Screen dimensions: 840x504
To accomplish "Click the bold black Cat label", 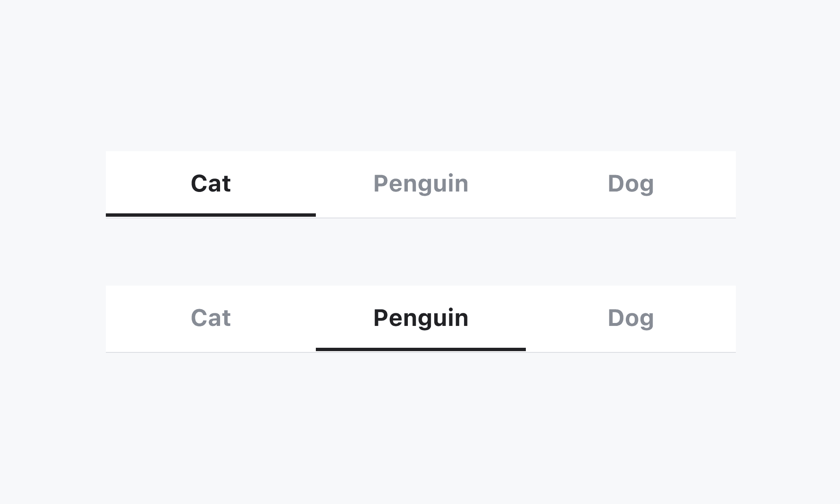I will (x=210, y=184).
